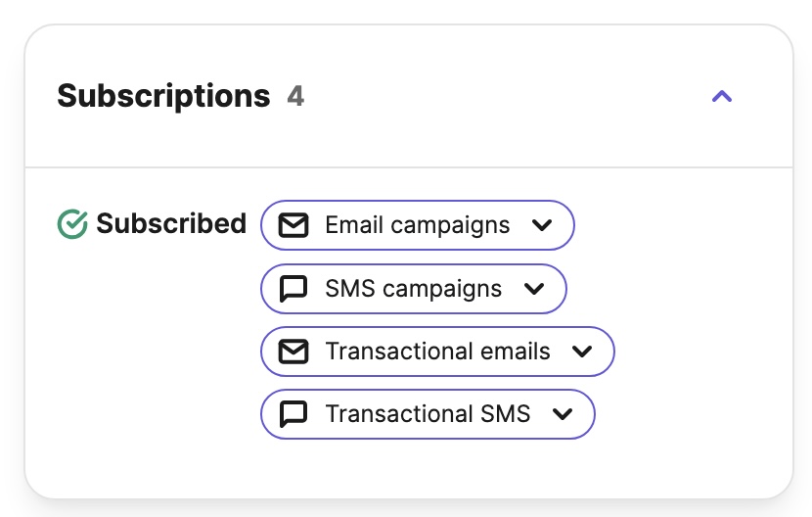
Task: Expand the Transactional emails dropdown chevron
Action: tap(582, 352)
